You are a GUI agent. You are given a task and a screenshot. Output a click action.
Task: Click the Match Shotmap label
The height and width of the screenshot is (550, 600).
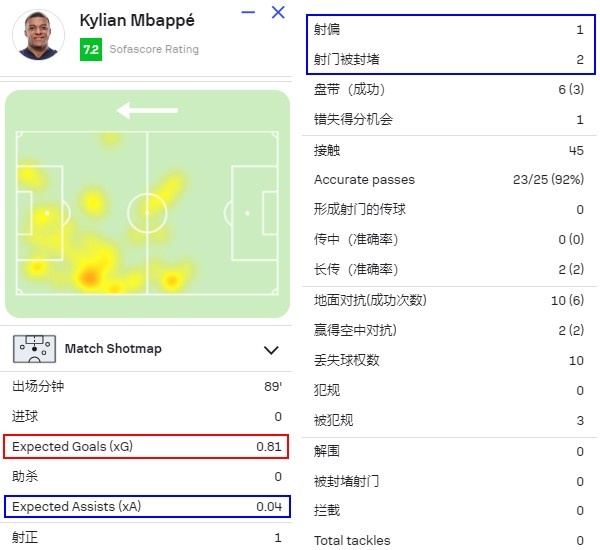(x=113, y=349)
